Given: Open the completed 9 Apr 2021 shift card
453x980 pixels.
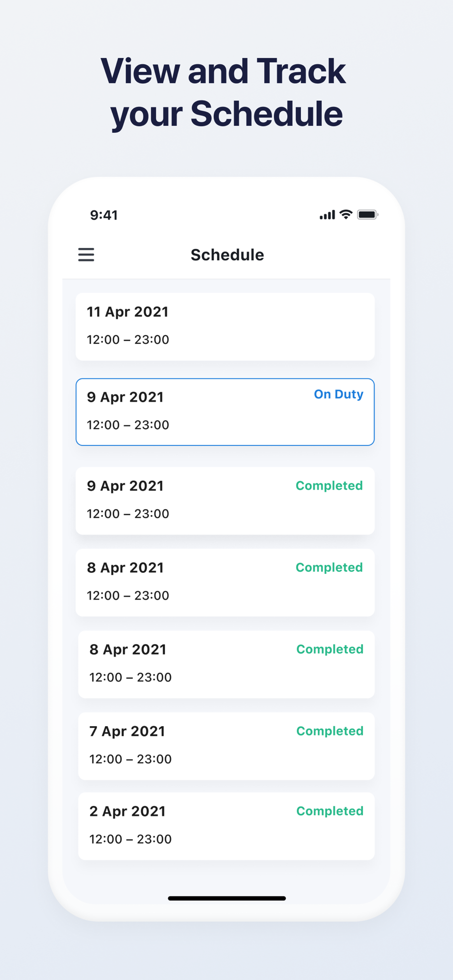Looking at the screenshot, I should pos(225,501).
